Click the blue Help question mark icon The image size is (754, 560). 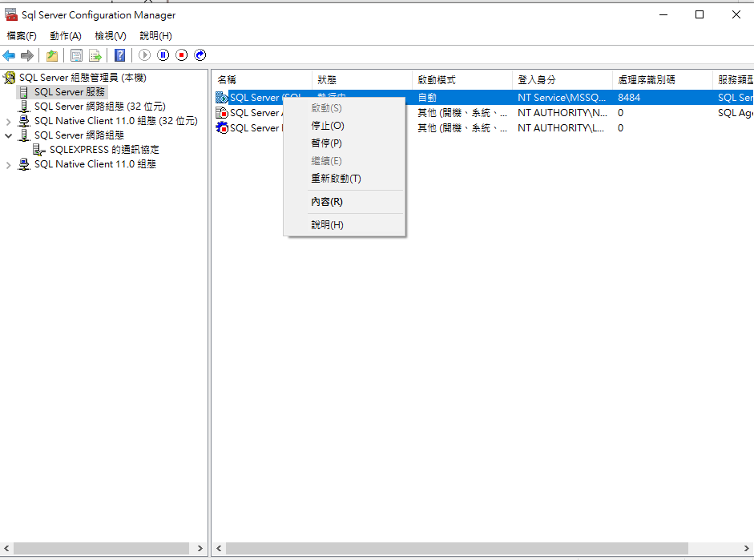click(119, 55)
